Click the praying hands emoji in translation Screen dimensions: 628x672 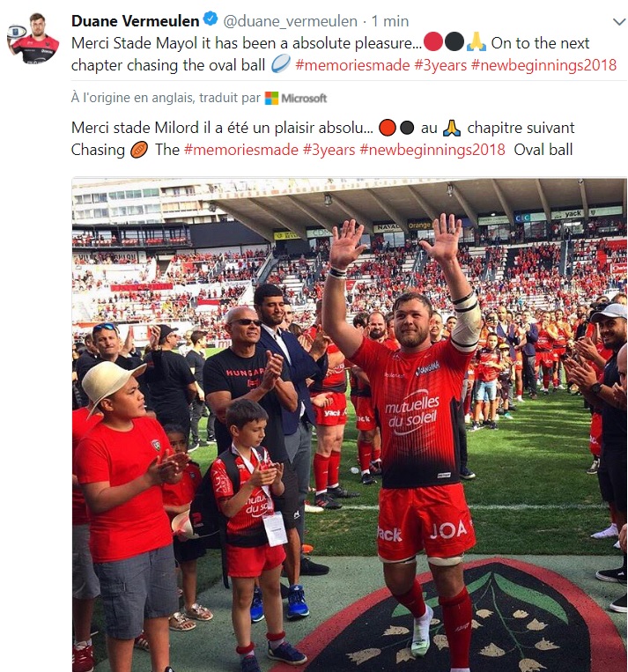452,128
